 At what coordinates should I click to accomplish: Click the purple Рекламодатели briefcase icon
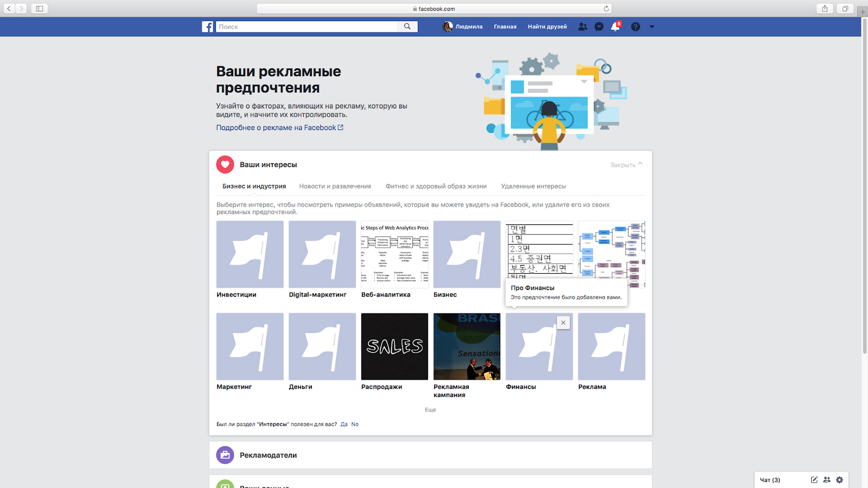point(225,455)
